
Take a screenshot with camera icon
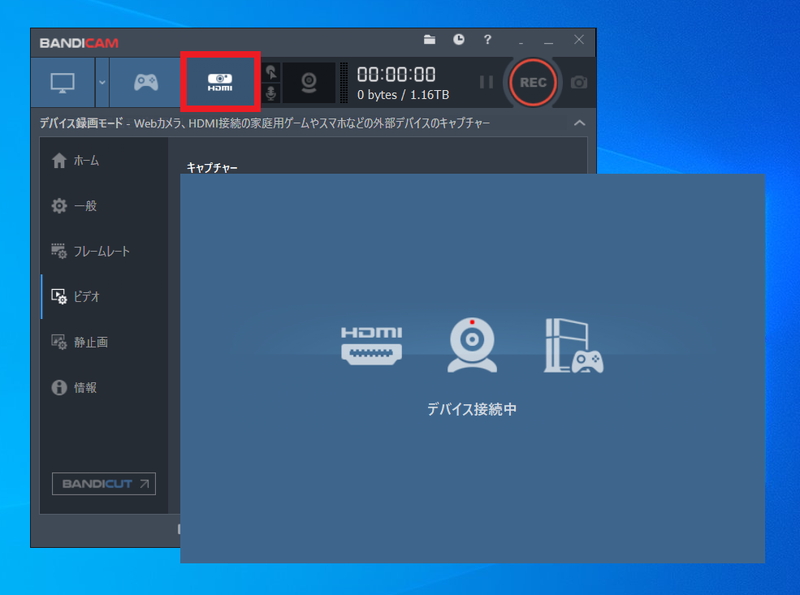pyautogui.click(x=579, y=82)
